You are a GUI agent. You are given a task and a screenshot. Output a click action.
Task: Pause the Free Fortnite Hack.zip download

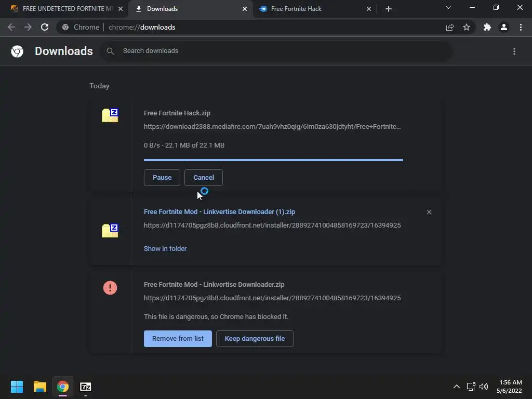coord(162,178)
